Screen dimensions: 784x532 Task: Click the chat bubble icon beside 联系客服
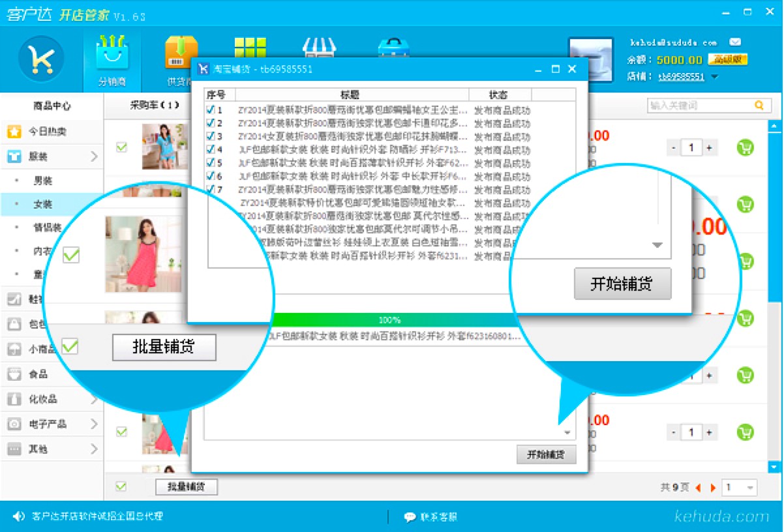(x=410, y=517)
